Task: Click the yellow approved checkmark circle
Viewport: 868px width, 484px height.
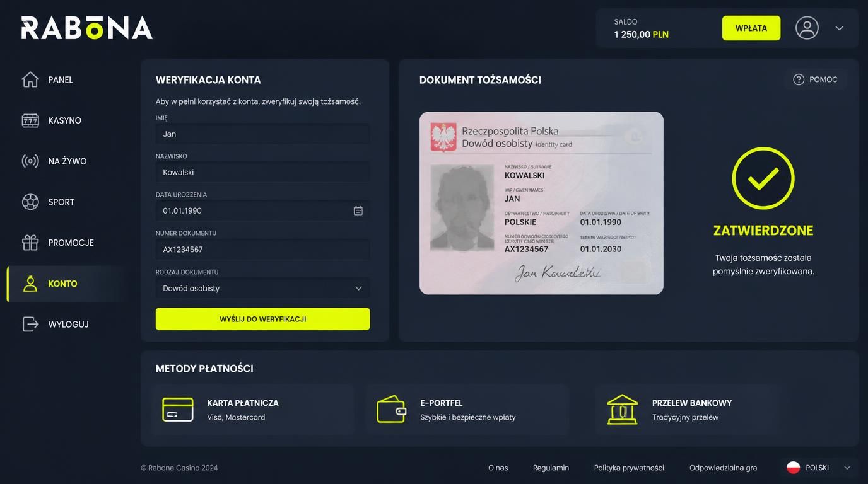Action: click(763, 178)
